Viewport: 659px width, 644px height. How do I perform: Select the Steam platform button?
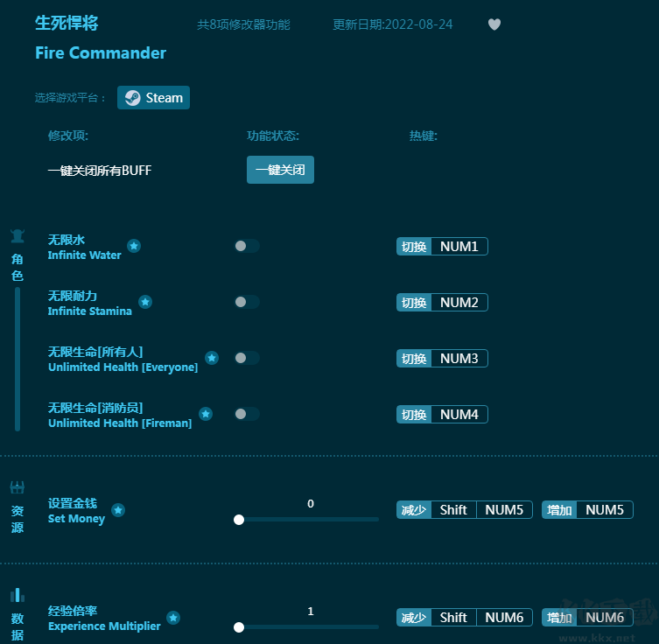(154, 98)
